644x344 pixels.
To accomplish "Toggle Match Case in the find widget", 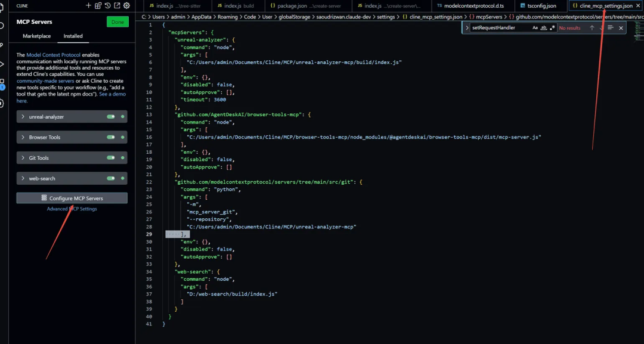I will (x=535, y=28).
